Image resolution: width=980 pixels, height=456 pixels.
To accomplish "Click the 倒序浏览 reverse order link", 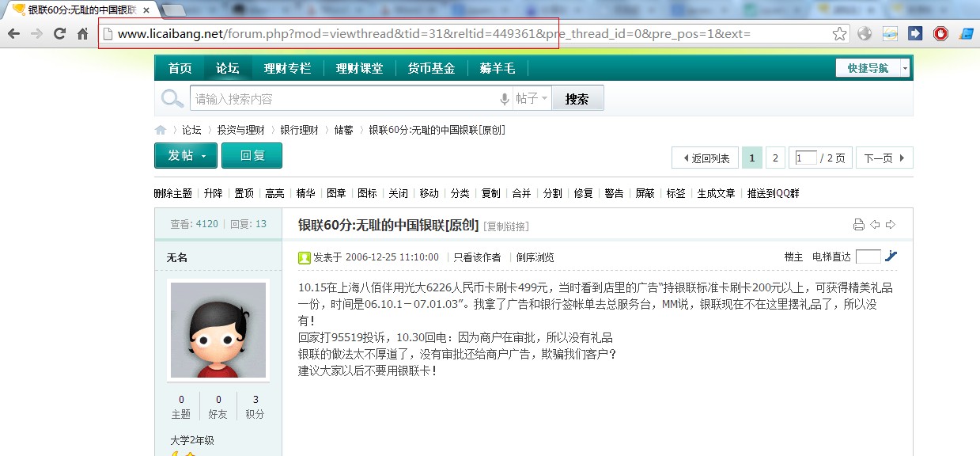I will pos(535,257).
